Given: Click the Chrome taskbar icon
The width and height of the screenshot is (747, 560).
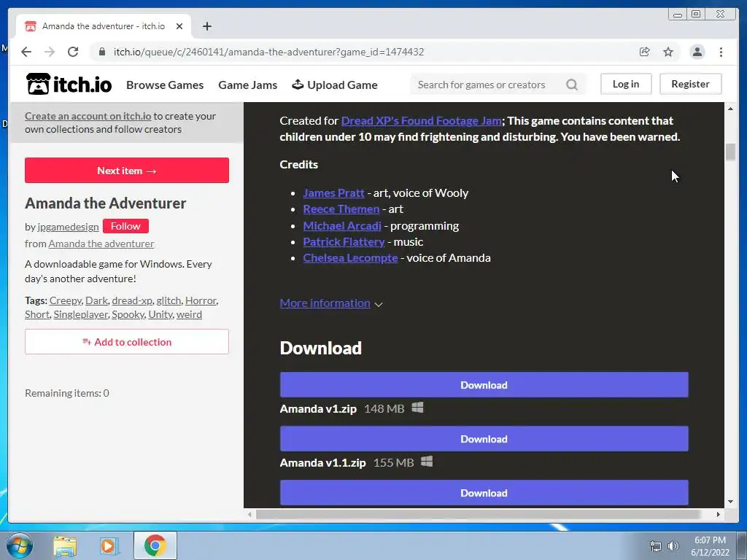Looking at the screenshot, I should click(155, 545).
